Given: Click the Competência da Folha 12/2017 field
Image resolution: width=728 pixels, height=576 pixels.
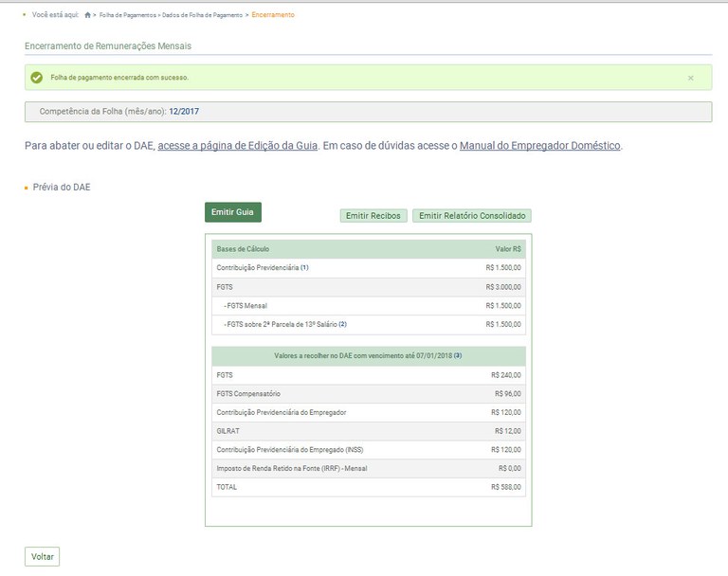Looking at the screenshot, I should [x=367, y=112].
